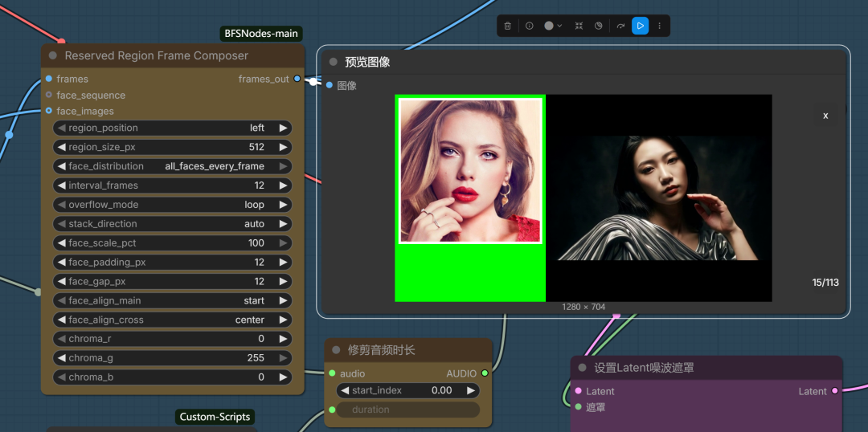This screenshot has height=432, width=868.
Task: Increase start_index with right arrow
Action: (471, 390)
